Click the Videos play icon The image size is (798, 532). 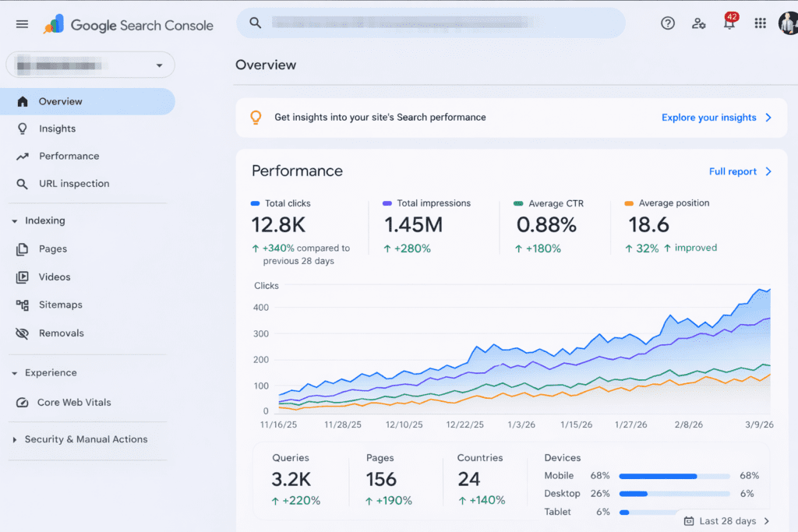click(22, 277)
